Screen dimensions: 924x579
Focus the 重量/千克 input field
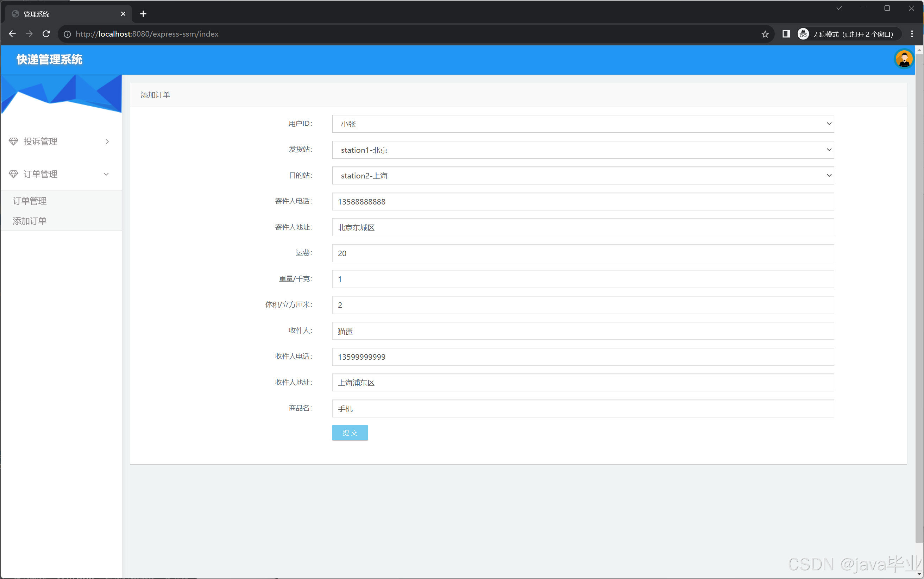click(583, 279)
